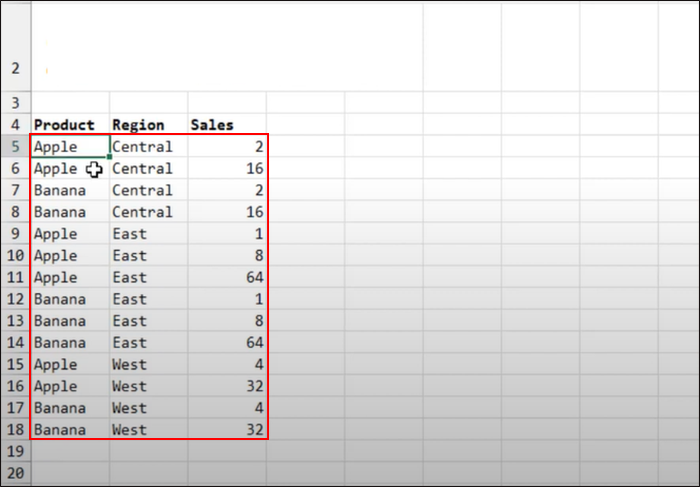The height and width of the screenshot is (487, 700).
Task: Select row 12 header number
Action: tap(15, 299)
